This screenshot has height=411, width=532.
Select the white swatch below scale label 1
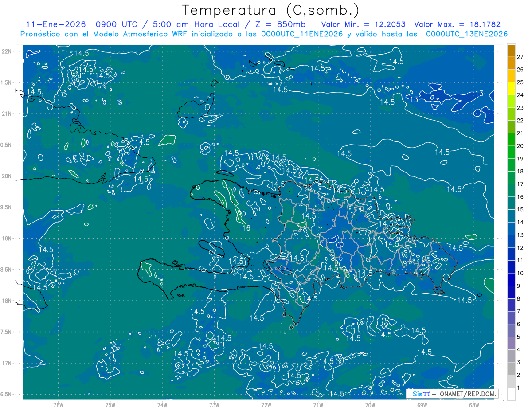(x=511, y=394)
